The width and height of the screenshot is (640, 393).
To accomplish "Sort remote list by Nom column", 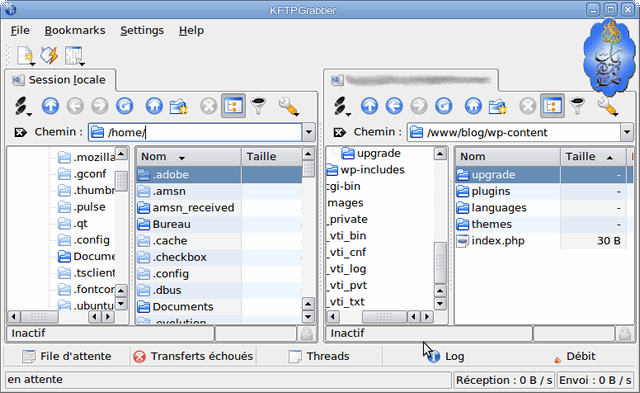I will click(508, 157).
